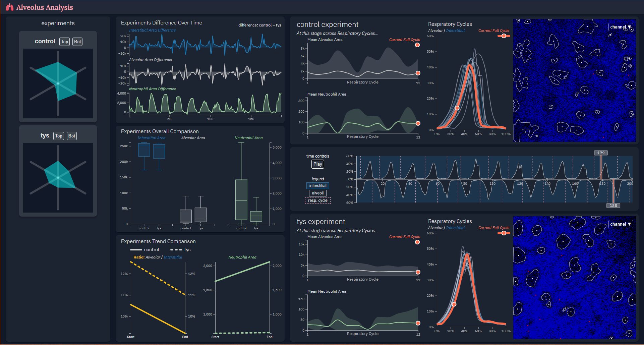Click orange dot on control Mean Alveolus Area line
This screenshot has height=345, width=644.
pyautogui.click(x=418, y=73)
